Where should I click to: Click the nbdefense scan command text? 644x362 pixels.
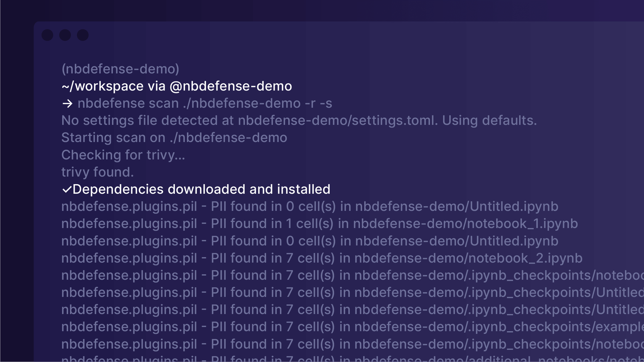tap(128, 104)
